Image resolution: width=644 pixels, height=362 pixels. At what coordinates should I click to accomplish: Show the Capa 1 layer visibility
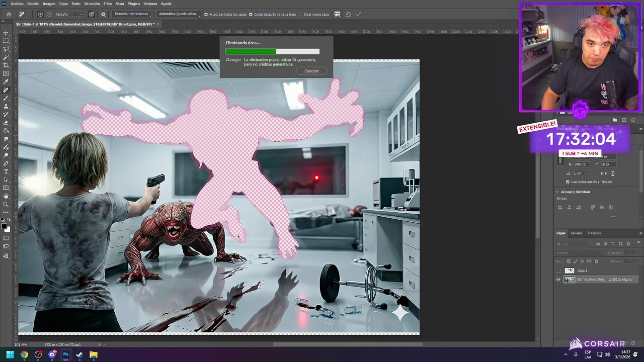click(x=558, y=270)
